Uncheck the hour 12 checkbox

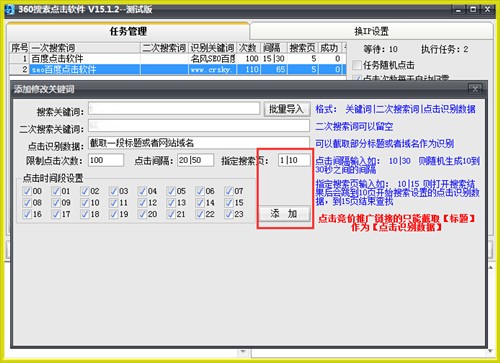[x=142, y=203]
